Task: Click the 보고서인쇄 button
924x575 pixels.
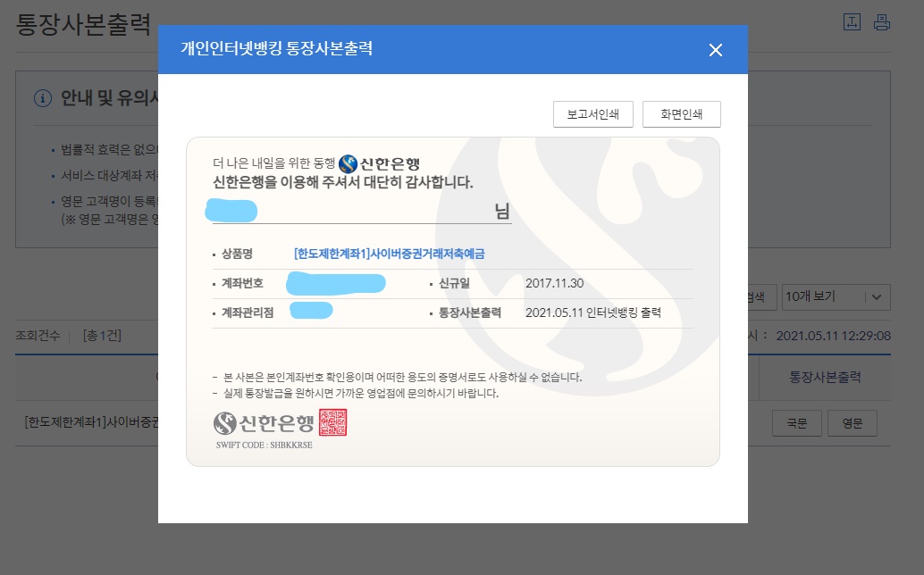Action: [592, 114]
